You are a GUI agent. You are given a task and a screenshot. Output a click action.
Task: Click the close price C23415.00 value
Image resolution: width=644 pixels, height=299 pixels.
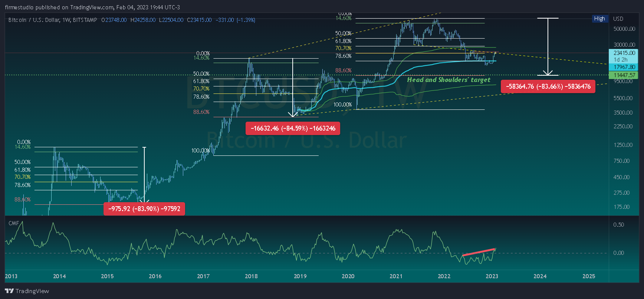[x=199, y=20]
